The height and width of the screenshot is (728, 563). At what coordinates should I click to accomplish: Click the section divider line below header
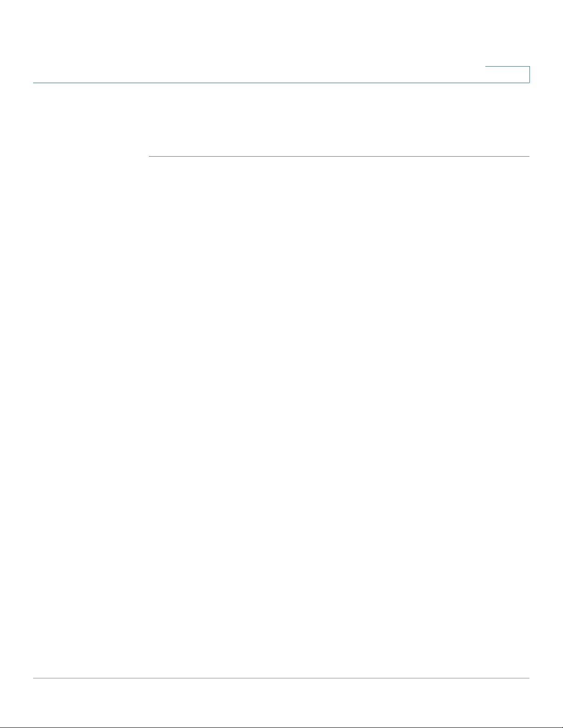[x=339, y=157]
